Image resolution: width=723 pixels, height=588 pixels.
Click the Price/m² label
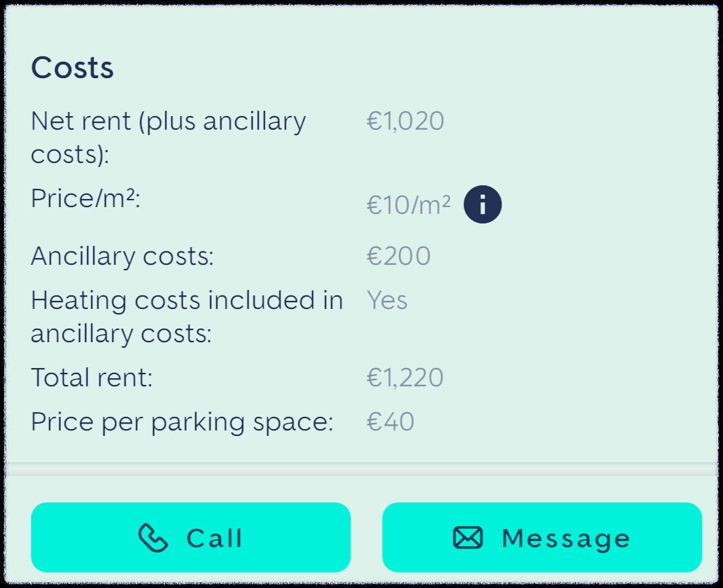point(85,199)
